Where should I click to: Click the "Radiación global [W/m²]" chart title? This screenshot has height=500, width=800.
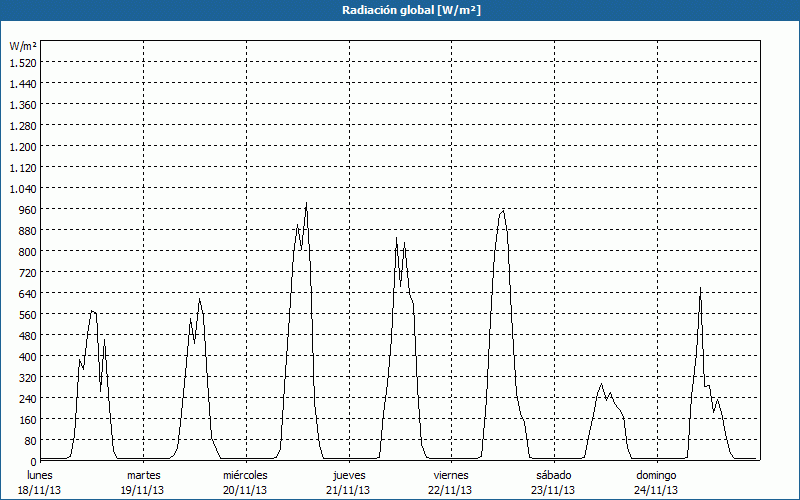click(x=399, y=10)
